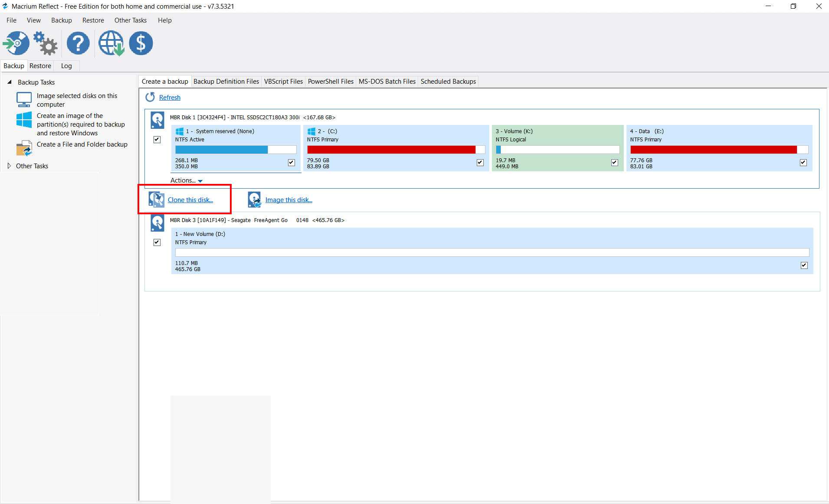Open the VBScript Files tab
This screenshot has height=504, width=829.
(283, 82)
